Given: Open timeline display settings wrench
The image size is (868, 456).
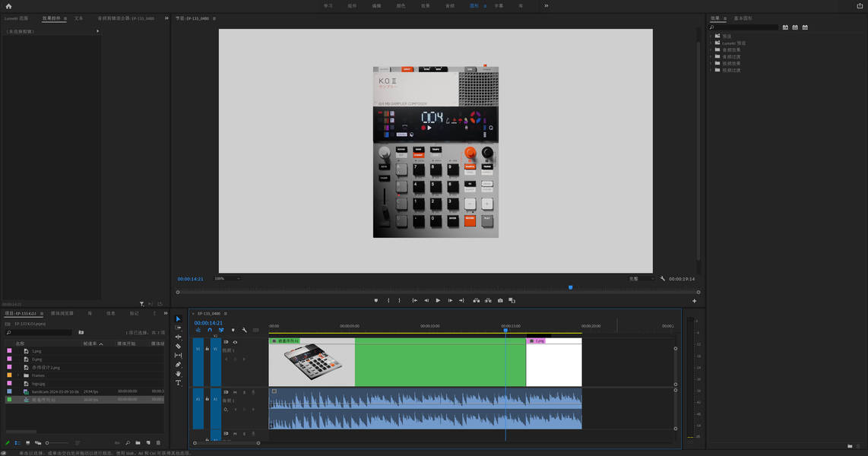Looking at the screenshot, I should click(244, 331).
